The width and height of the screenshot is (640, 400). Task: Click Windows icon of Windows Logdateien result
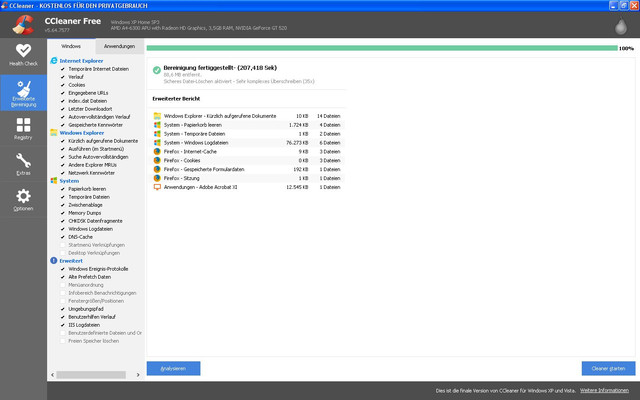[157, 142]
